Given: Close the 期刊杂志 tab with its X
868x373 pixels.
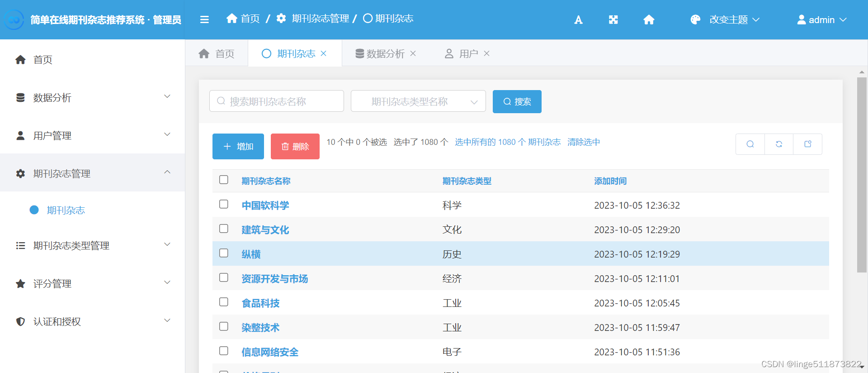Looking at the screenshot, I should 324,53.
